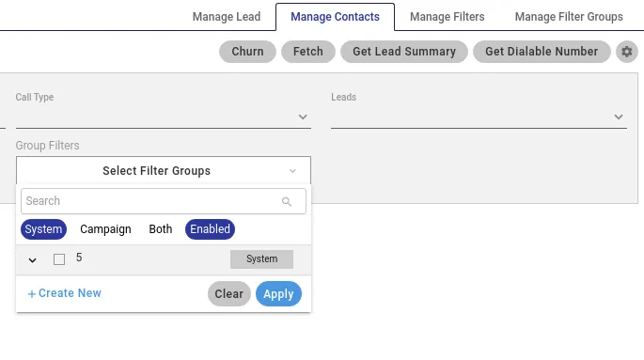
Task: Open the Leads dropdown
Action: [x=479, y=117]
